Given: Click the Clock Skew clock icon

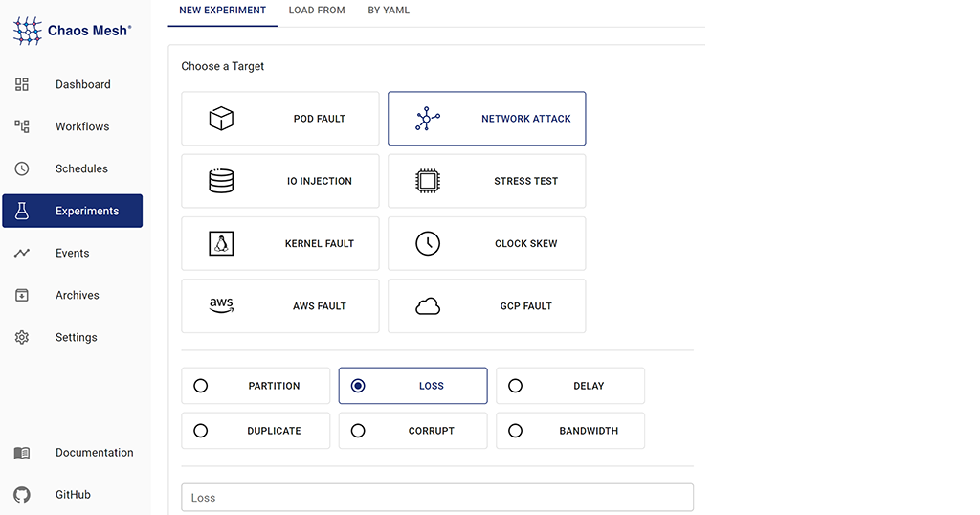Looking at the screenshot, I should (428, 243).
